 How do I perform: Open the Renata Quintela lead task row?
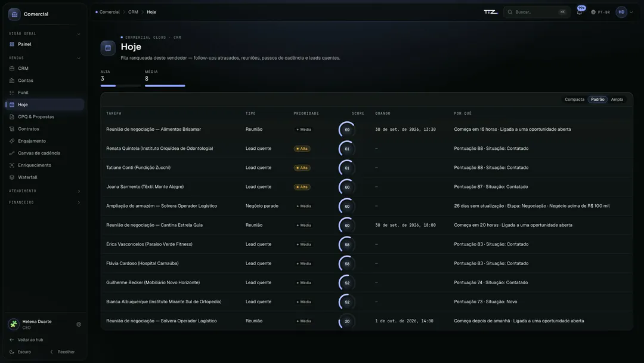tap(367, 149)
